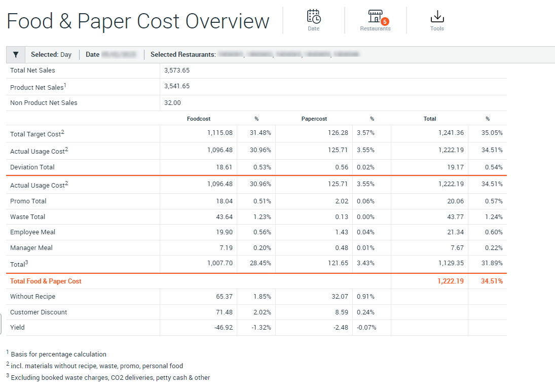555x392 pixels.
Task: Select Yield papercost value -2.48
Action: 341,328
